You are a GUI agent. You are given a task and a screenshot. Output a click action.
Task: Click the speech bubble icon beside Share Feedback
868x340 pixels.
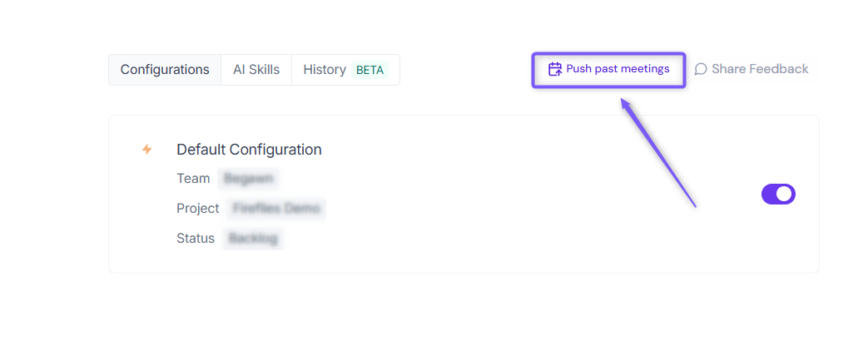pos(700,69)
